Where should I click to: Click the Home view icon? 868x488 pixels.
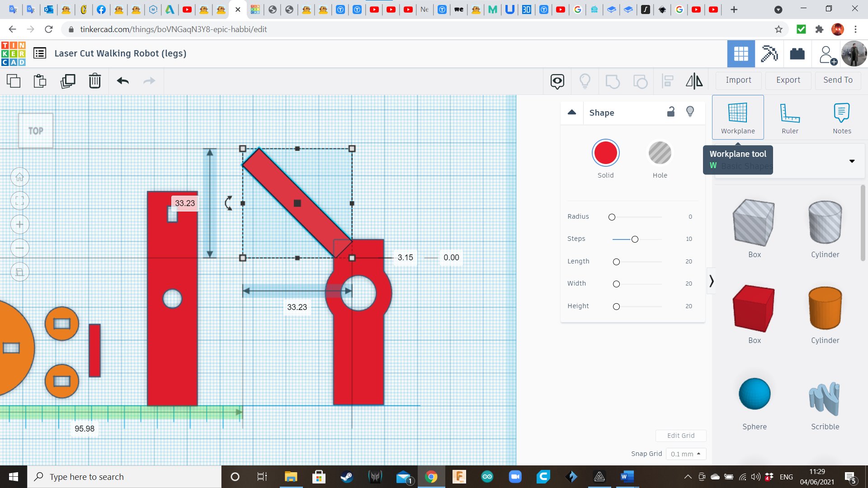pyautogui.click(x=20, y=177)
